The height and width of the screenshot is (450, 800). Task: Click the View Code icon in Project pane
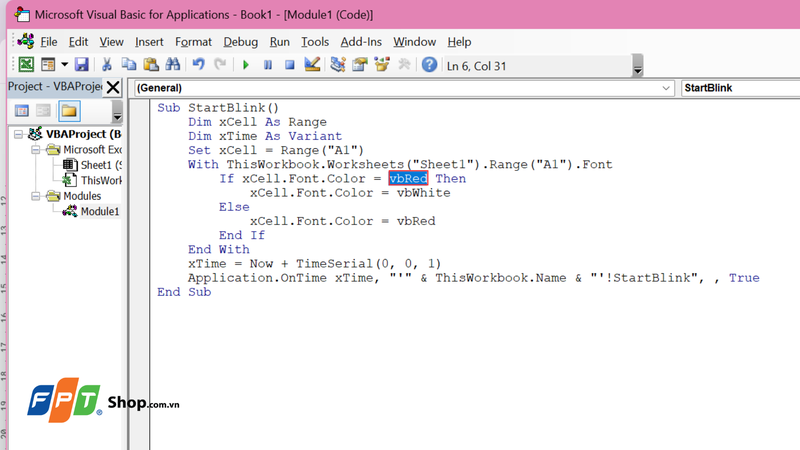[x=22, y=111]
